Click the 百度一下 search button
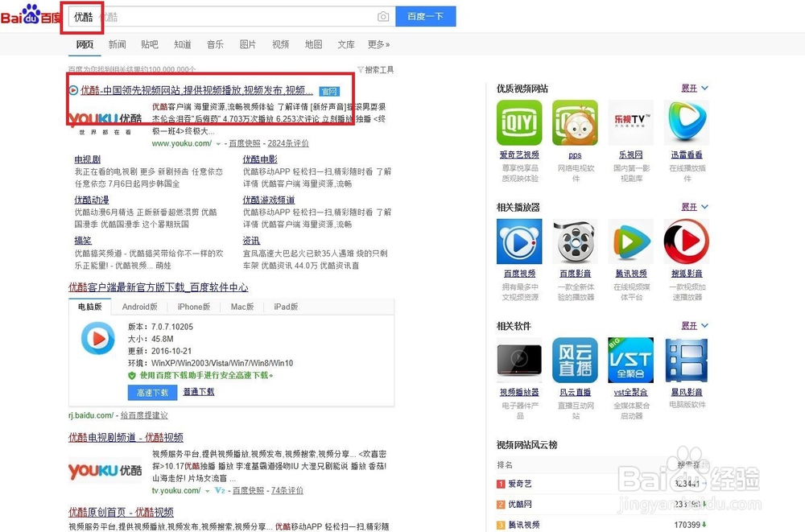 pos(426,16)
